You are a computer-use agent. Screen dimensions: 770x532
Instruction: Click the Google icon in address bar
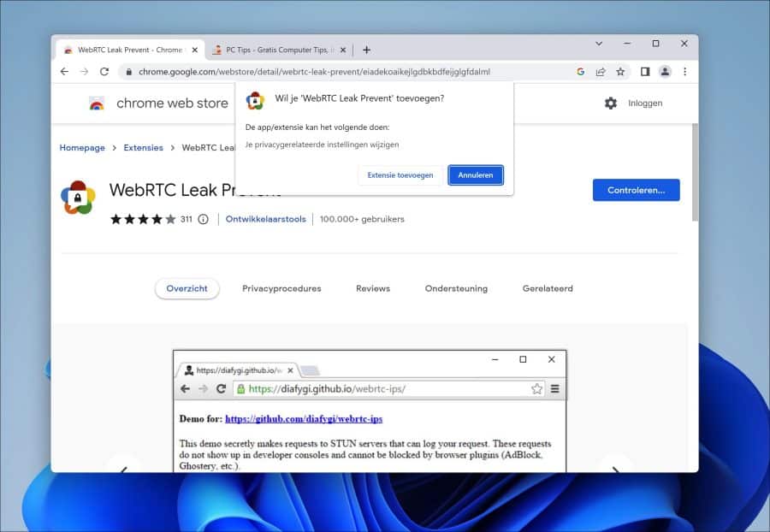(580, 72)
